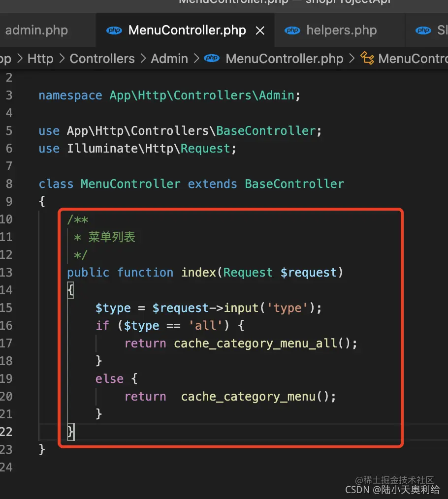Click the 'namespace' keyword on line 3

point(70,95)
